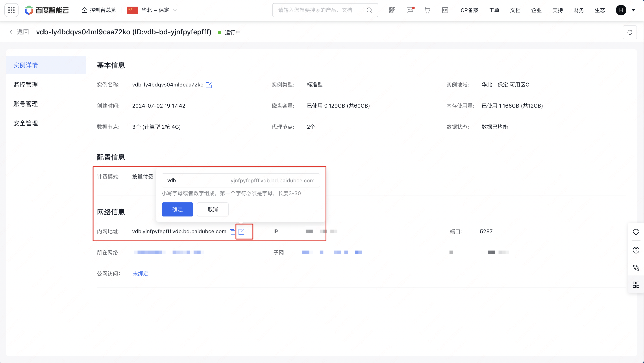Click the product search input field
The width and height of the screenshot is (644, 363).
(325, 10)
